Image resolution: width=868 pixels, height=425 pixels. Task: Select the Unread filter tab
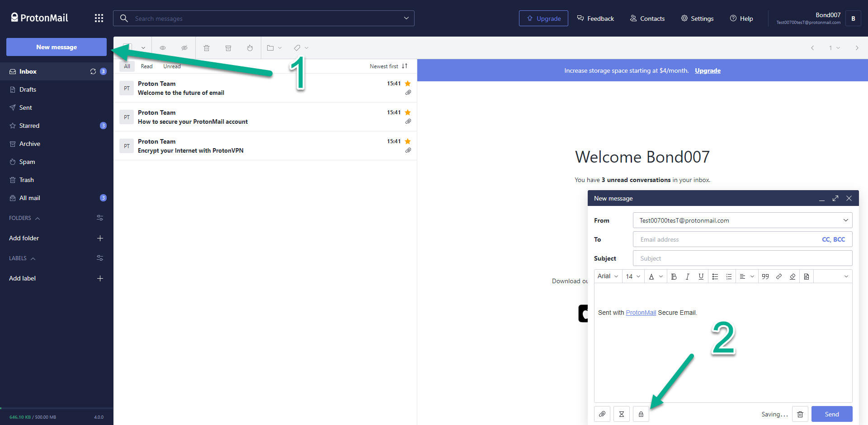(172, 66)
